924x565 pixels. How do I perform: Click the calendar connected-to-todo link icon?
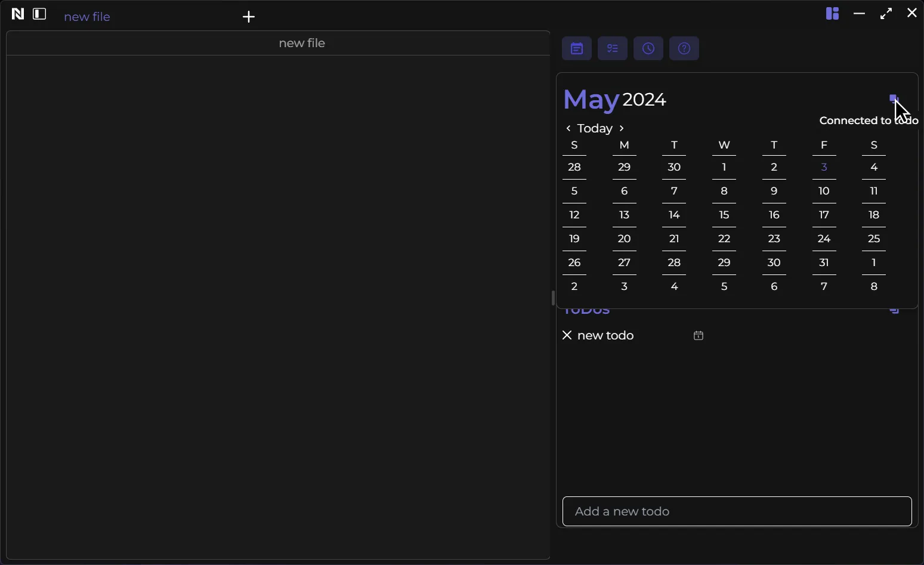[x=894, y=99]
